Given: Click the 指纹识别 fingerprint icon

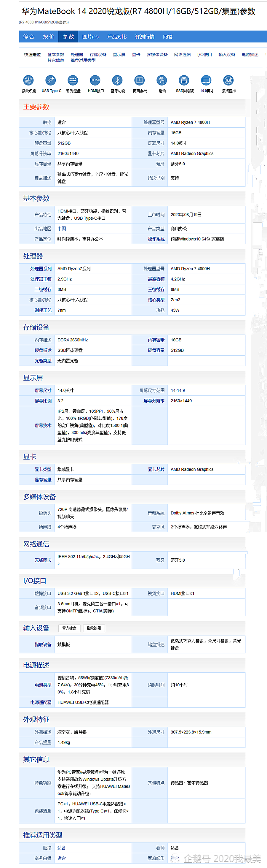Looking at the screenshot, I should pos(28,80).
